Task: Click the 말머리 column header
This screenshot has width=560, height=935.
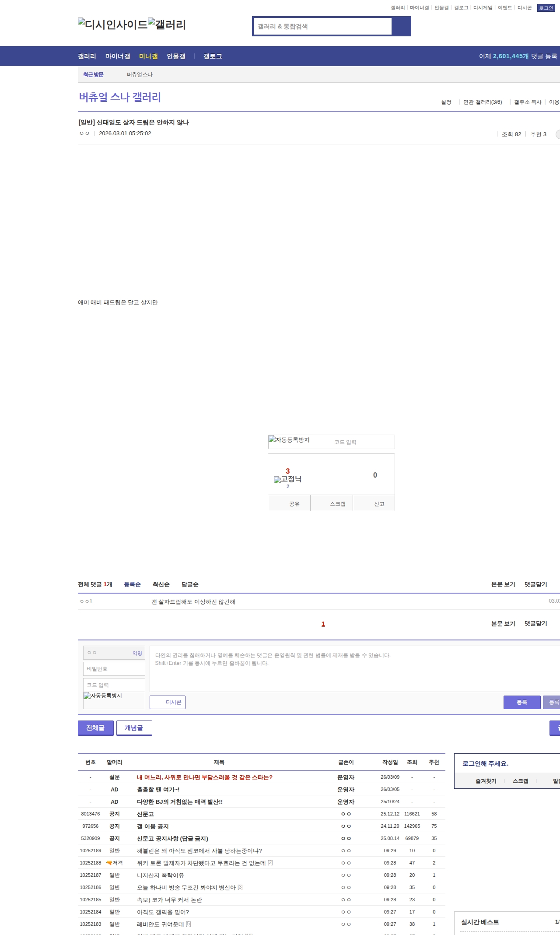Action: tap(115, 762)
